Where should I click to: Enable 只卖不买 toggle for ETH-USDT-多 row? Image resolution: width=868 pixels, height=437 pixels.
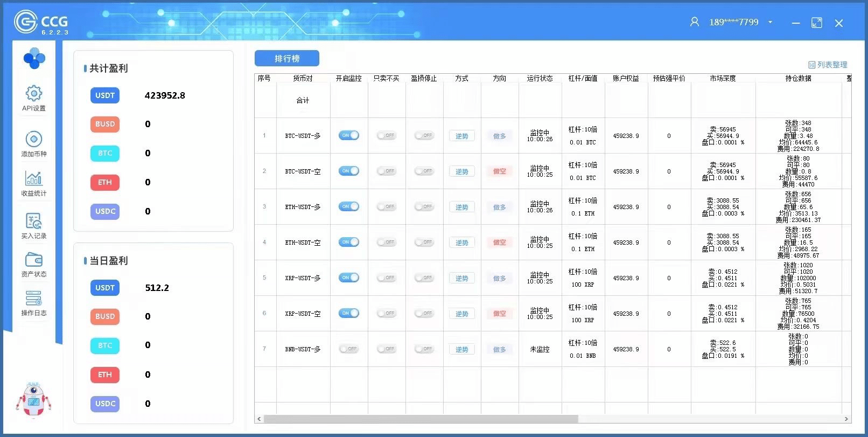pyautogui.click(x=387, y=206)
